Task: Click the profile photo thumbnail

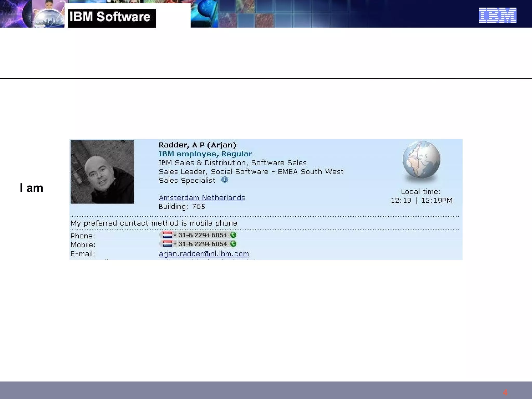Action: [102, 172]
